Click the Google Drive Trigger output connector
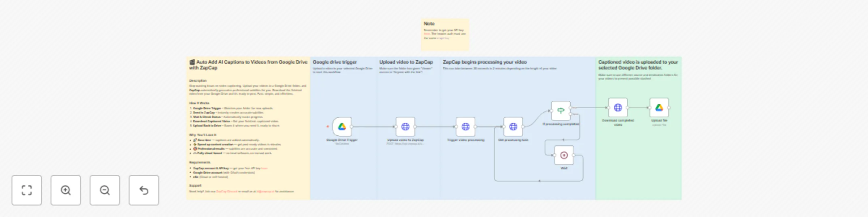 click(x=352, y=127)
